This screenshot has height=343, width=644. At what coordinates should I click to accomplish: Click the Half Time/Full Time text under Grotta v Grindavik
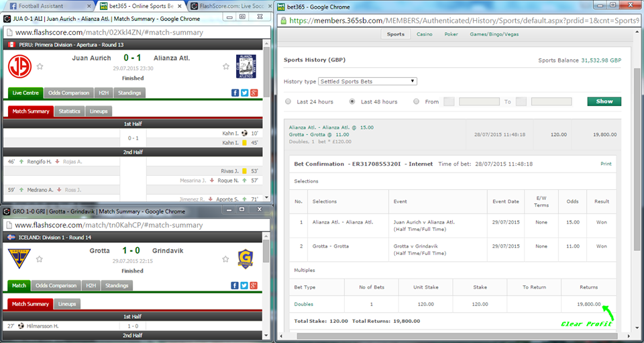pos(419,254)
